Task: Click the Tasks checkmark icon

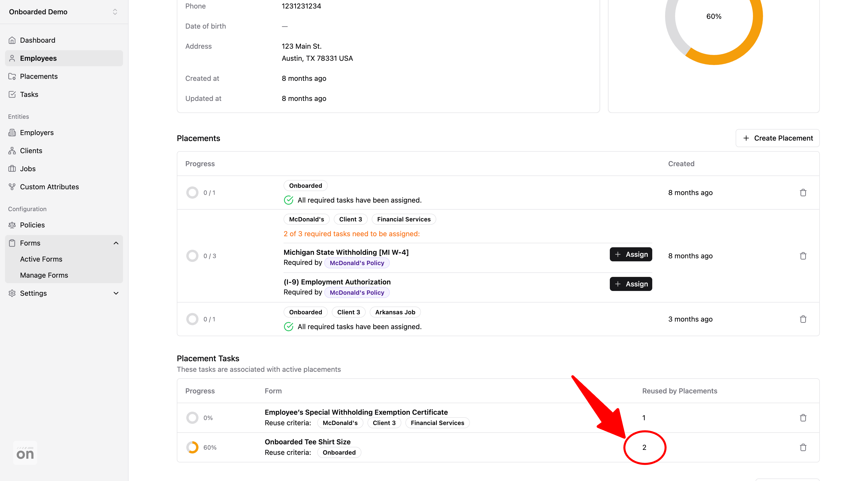Action: pos(12,94)
